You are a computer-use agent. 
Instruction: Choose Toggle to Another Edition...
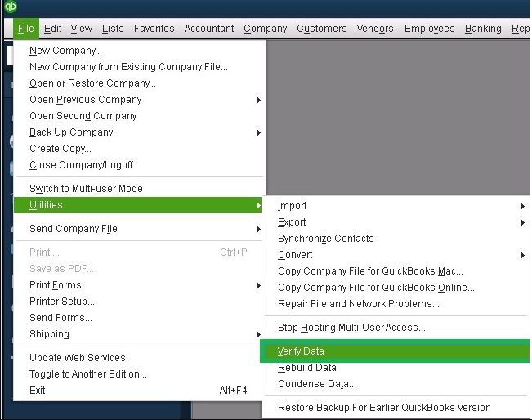coord(138,374)
